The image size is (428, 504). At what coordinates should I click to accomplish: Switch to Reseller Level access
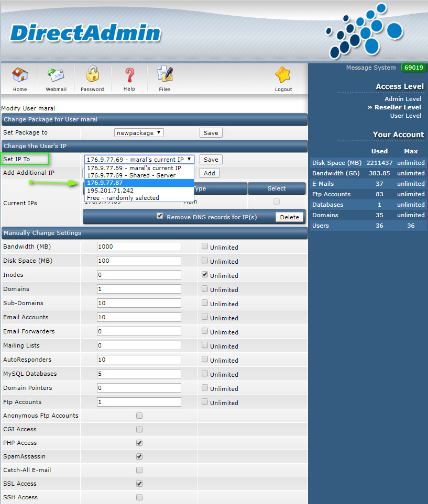coord(398,107)
